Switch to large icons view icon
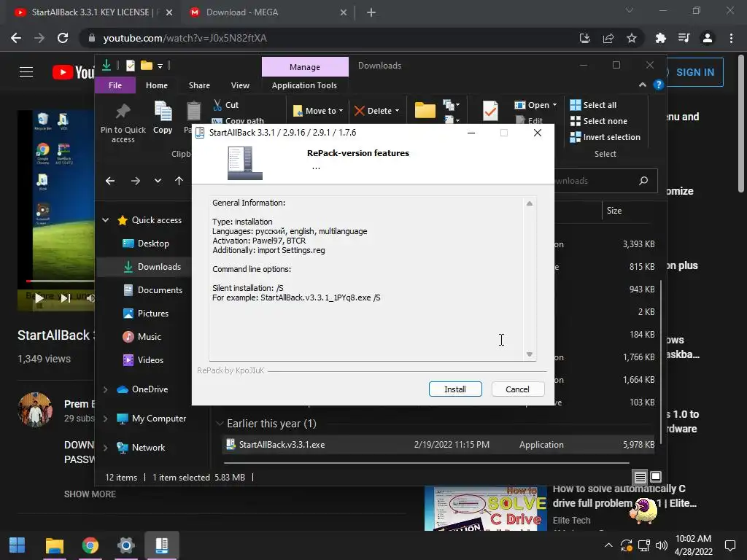This screenshot has height=560, width=747. pyautogui.click(x=656, y=477)
